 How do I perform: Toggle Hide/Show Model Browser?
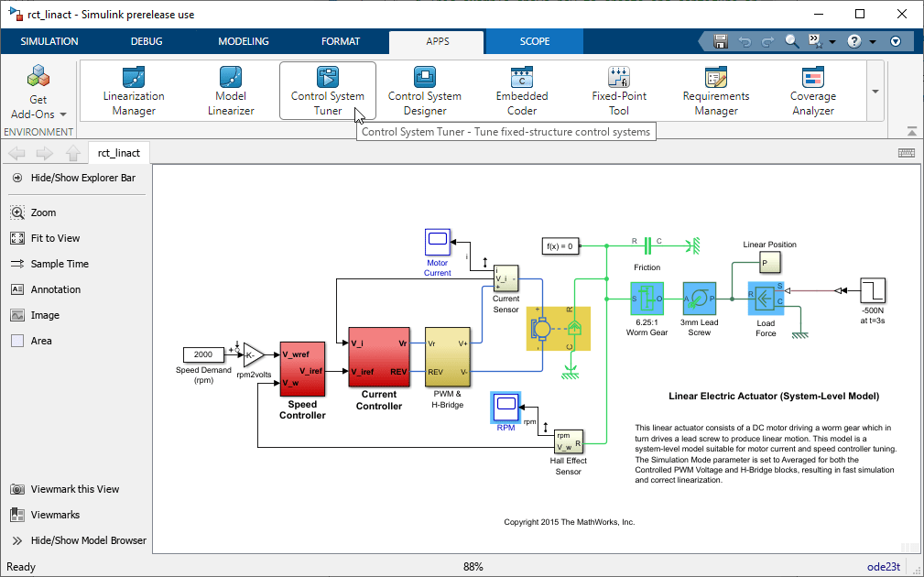pos(79,540)
